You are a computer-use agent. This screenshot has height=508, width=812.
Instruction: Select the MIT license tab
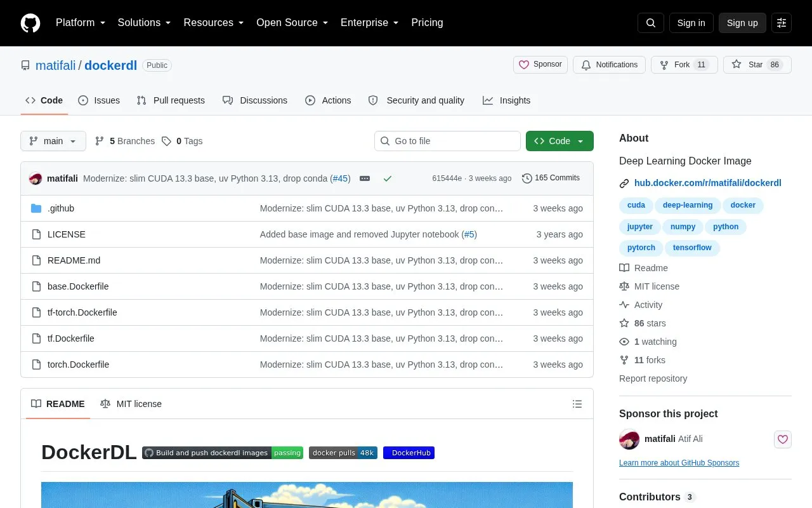131,404
